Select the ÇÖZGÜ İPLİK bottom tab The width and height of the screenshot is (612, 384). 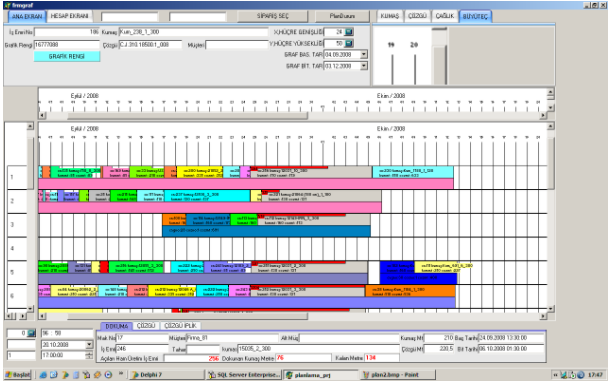(x=180, y=325)
